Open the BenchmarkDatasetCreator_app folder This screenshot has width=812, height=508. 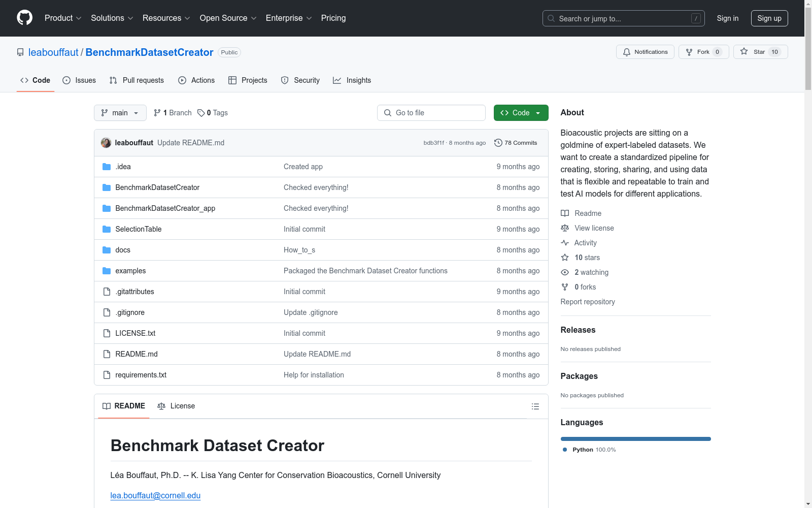[x=165, y=208]
